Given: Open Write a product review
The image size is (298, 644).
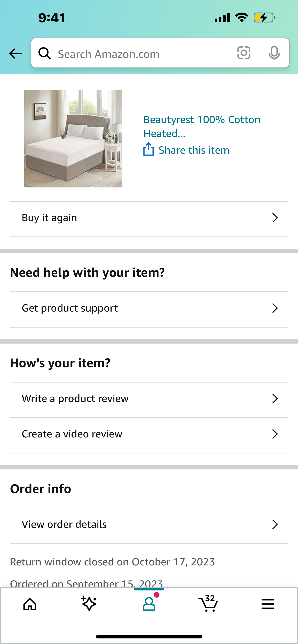Looking at the screenshot, I should coord(149,399).
